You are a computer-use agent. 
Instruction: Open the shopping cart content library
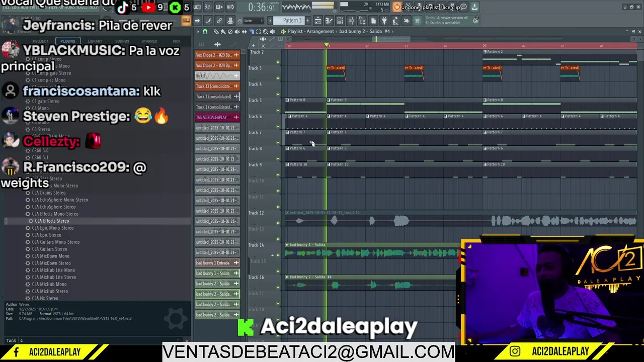(417, 21)
